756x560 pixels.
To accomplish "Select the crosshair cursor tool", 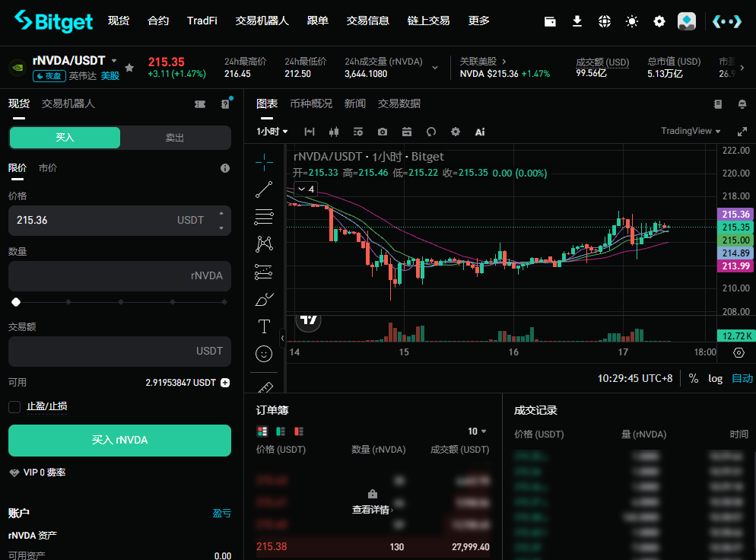I will pos(264,163).
